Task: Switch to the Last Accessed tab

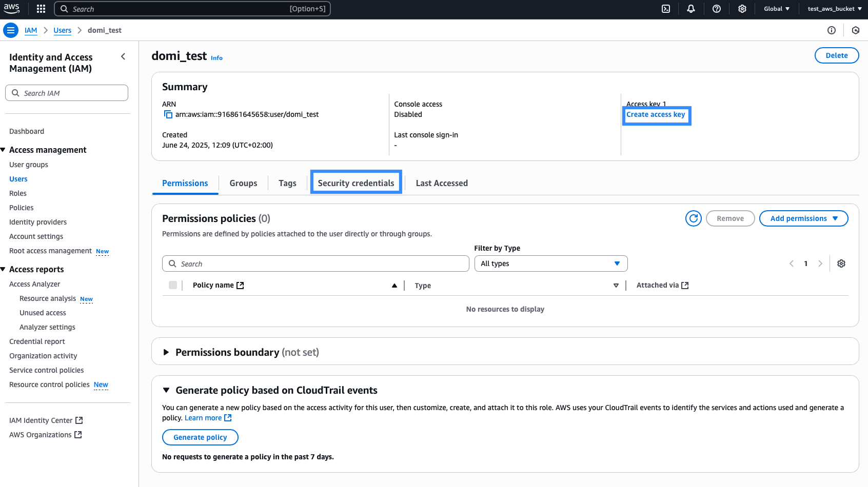Action: point(442,183)
